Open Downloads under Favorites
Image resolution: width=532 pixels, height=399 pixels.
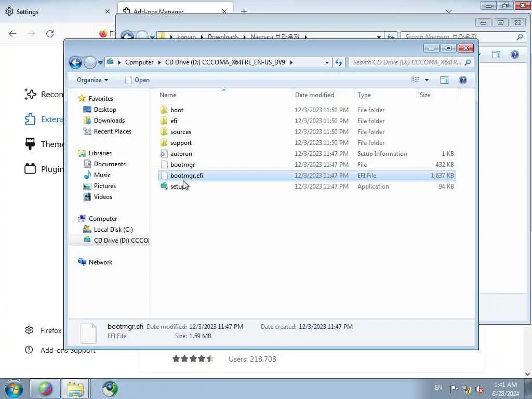[109, 121]
